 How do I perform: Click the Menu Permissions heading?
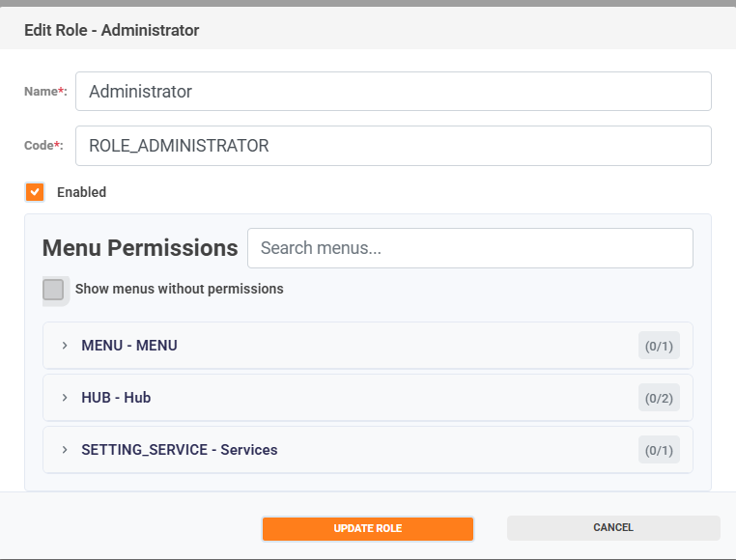(x=140, y=248)
